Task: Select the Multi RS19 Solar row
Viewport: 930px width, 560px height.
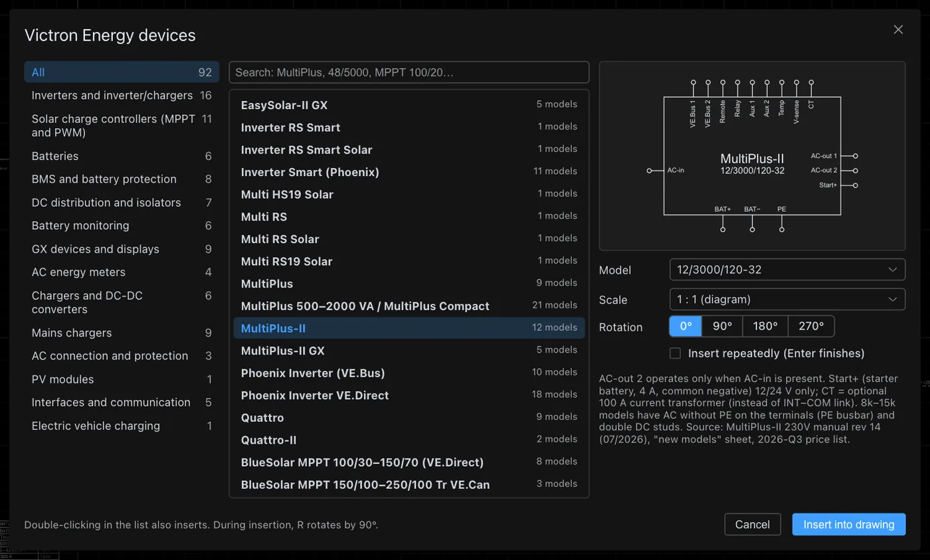Action: pos(409,261)
